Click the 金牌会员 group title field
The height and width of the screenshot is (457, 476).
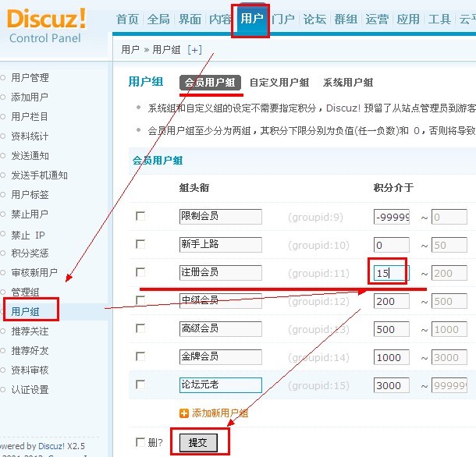[220, 357]
